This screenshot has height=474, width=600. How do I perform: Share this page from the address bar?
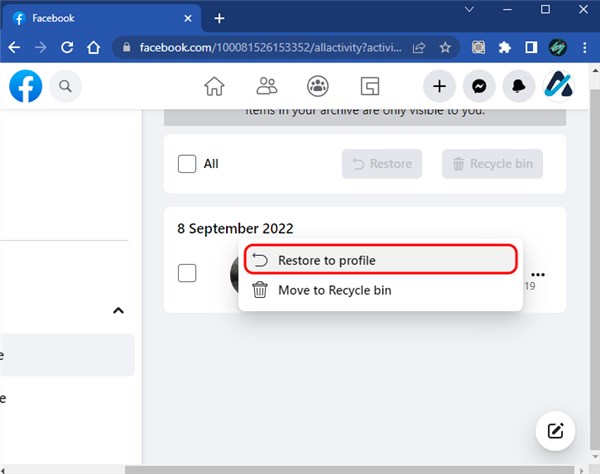tap(419, 47)
